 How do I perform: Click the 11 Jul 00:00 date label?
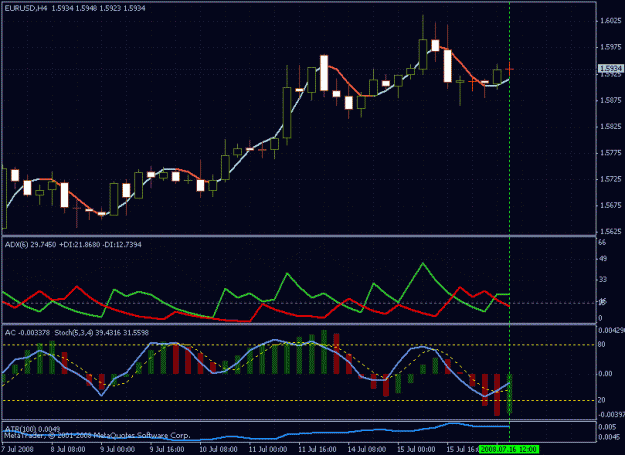[268, 449]
